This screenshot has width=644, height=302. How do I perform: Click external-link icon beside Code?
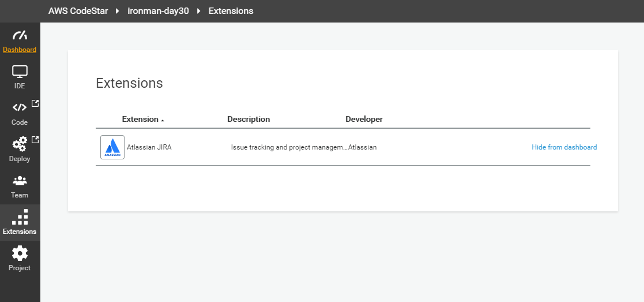35,104
